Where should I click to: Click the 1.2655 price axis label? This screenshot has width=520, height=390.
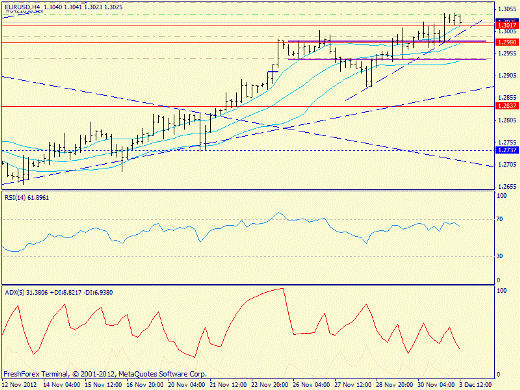pyautogui.click(x=507, y=187)
